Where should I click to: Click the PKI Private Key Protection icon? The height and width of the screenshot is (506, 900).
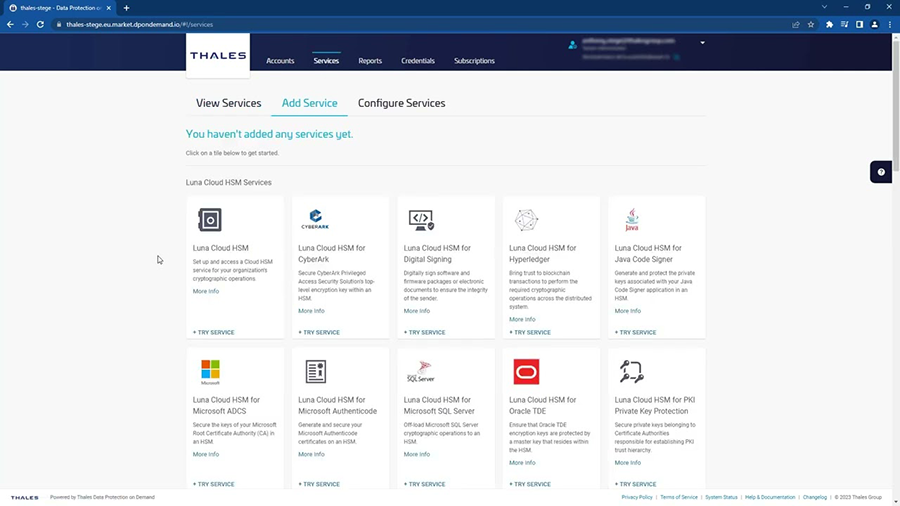[x=632, y=372]
